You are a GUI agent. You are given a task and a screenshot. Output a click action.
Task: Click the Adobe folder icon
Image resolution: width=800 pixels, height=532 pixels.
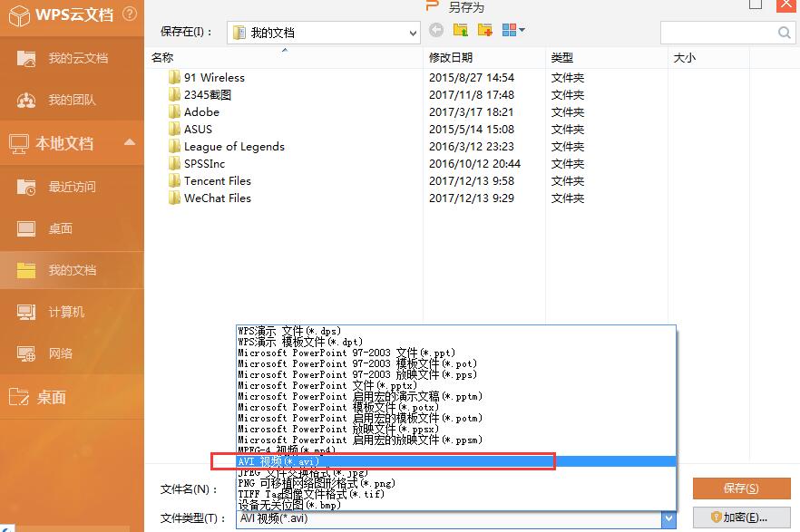[x=174, y=111]
